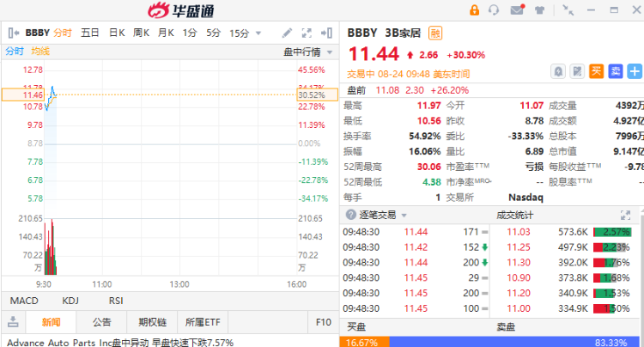Image resolution: width=644 pixels, height=347 pixels.
Task: Collapse the right panel of the chart
Action: coord(327,33)
